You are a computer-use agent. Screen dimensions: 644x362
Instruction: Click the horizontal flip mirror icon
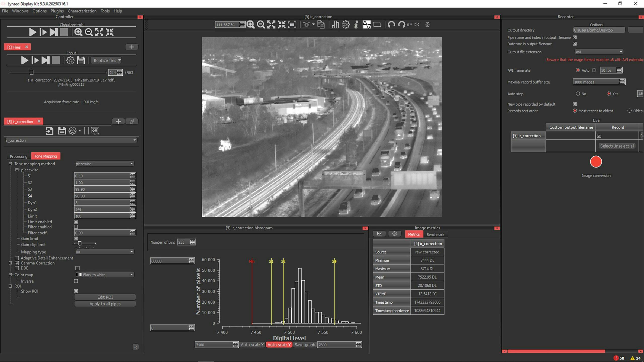click(417, 25)
